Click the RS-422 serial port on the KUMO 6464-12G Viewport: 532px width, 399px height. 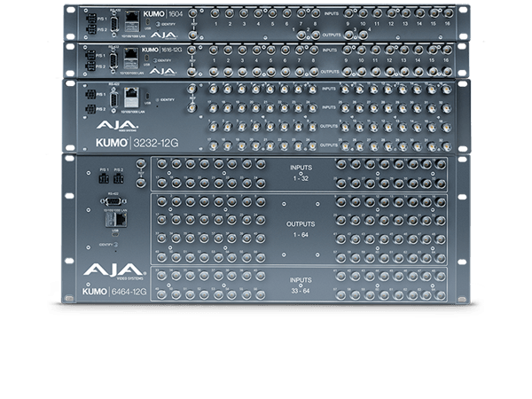(113, 201)
